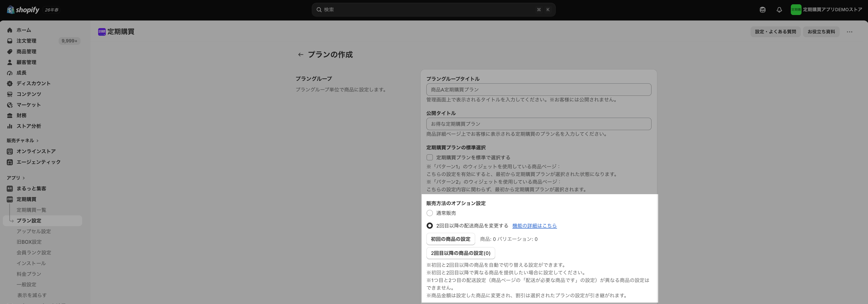The width and height of the screenshot is (868, 304).
Task: Click the purple 定期購買 header app icon
Action: [x=102, y=32]
